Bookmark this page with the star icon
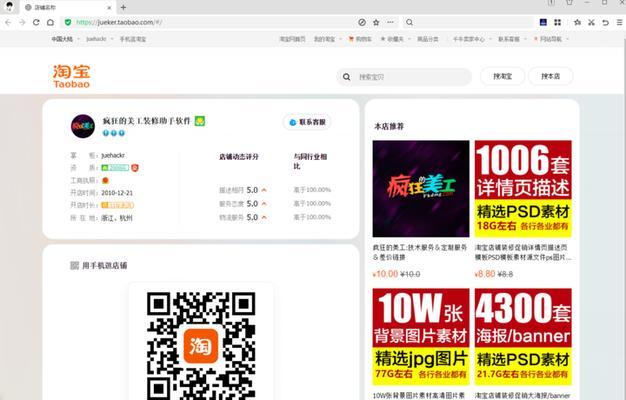 [x=376, y=22]
